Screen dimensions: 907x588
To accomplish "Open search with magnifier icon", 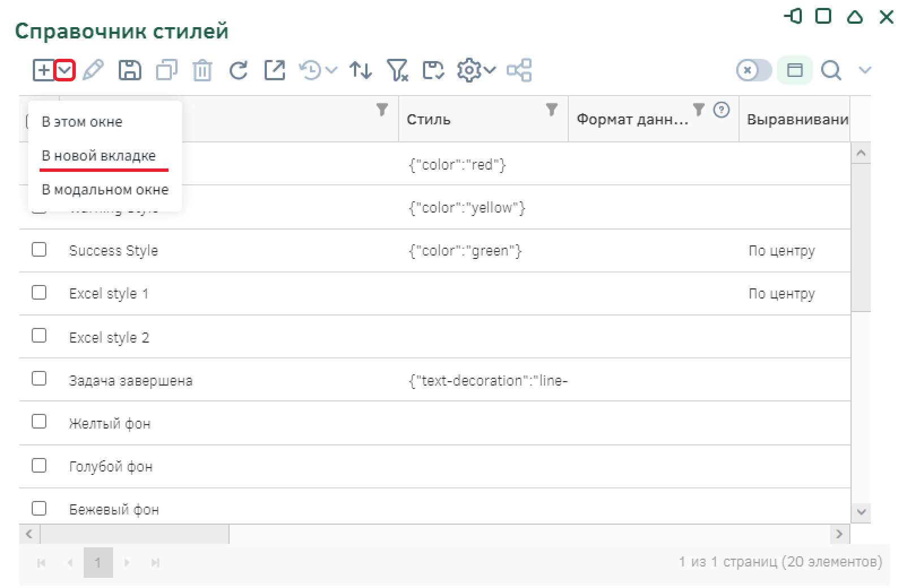I will click(831, 71).
